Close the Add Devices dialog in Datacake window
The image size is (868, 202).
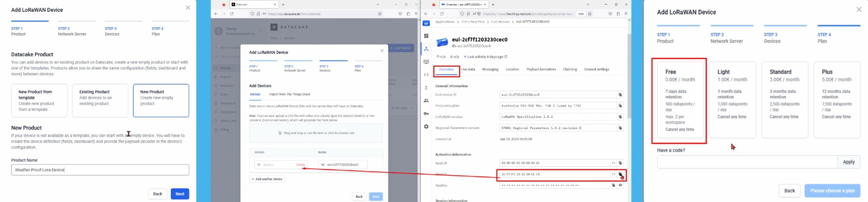pyautogui.click(x=382, y=51)
